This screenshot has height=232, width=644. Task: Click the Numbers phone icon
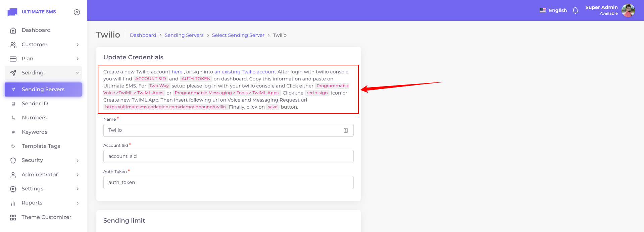[13, 118]
